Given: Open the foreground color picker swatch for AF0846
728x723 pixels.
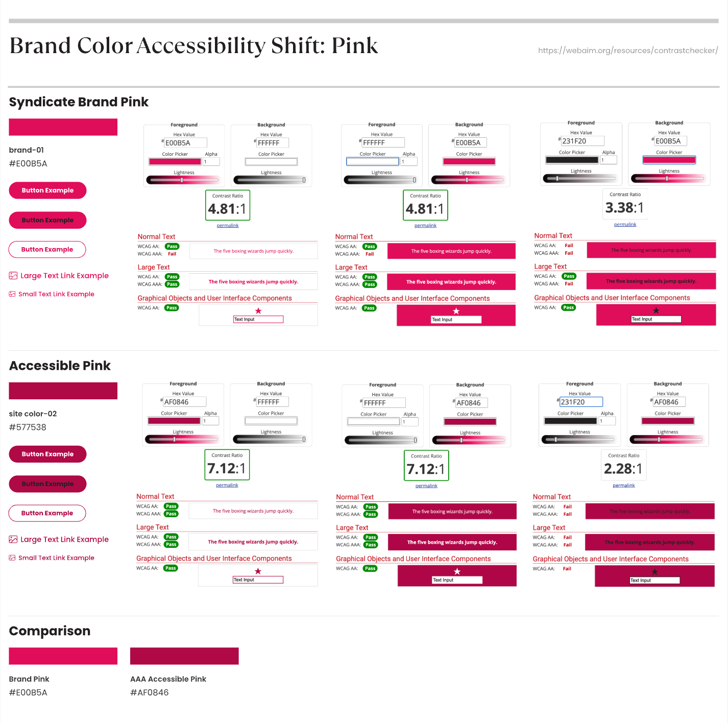Looking at the screenshot, I should [x=174, y=421].
